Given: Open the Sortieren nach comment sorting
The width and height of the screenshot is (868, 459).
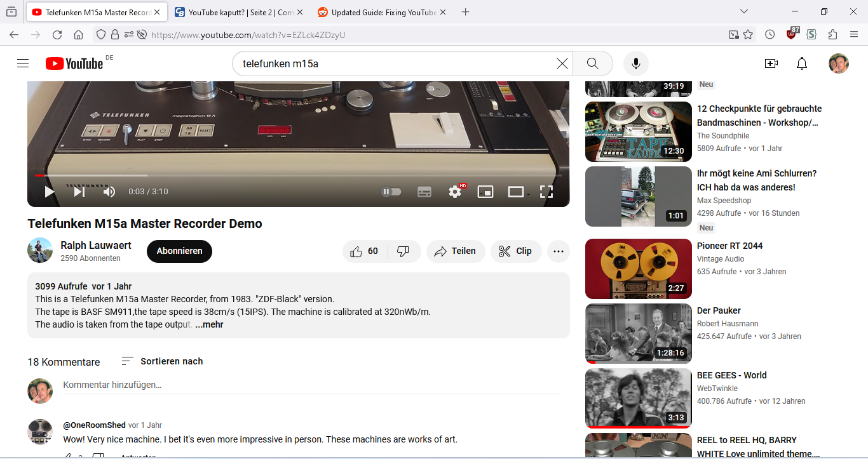Looking at the screenshot, I should 162,361.
